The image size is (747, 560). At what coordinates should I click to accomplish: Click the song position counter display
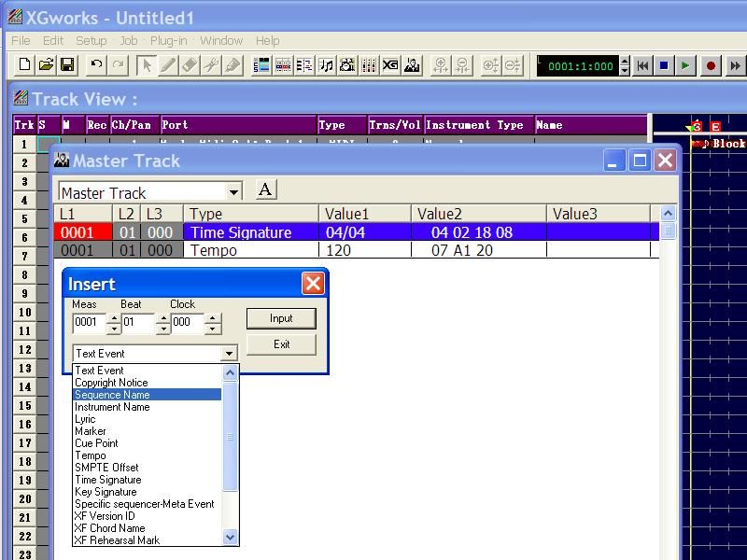(x=578, y=65)
